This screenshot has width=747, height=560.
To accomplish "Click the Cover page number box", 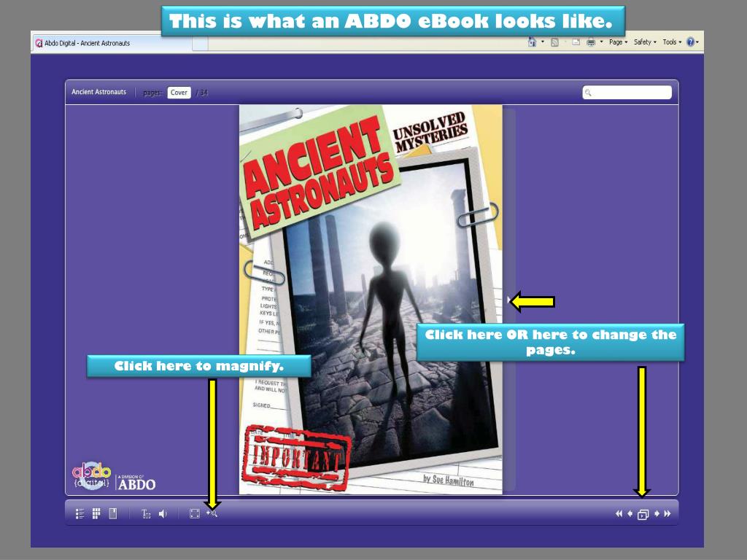I will click(179, 93).
